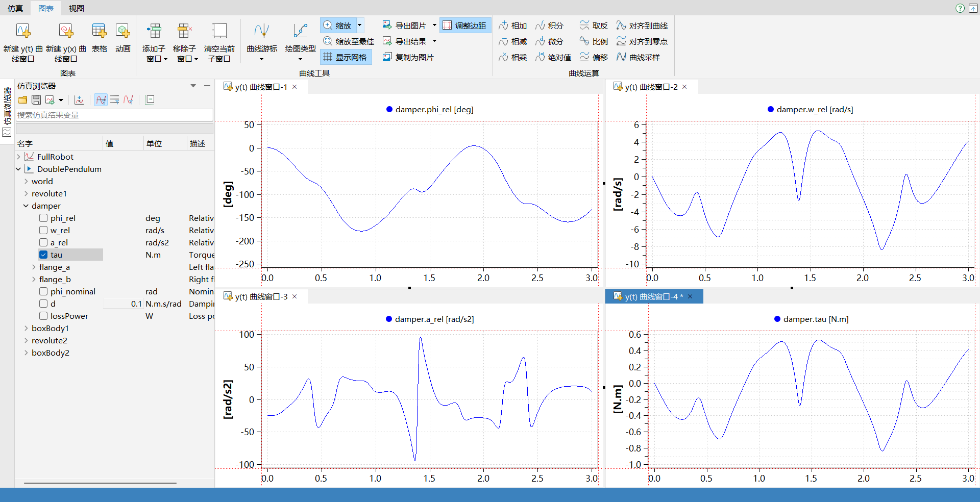Expand the FullRobot tree node
The height and width of the screenshot is (502, 980).
coord(19,157)
